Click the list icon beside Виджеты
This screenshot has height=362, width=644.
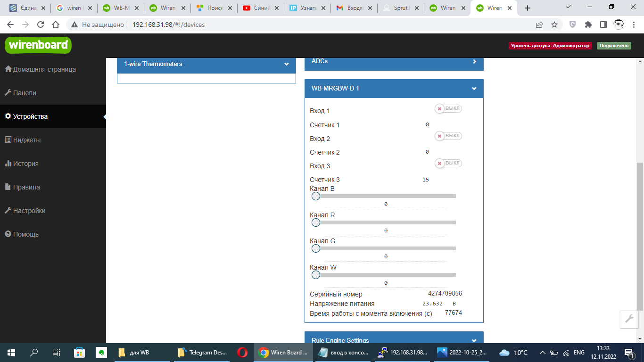tap(8, 140)
